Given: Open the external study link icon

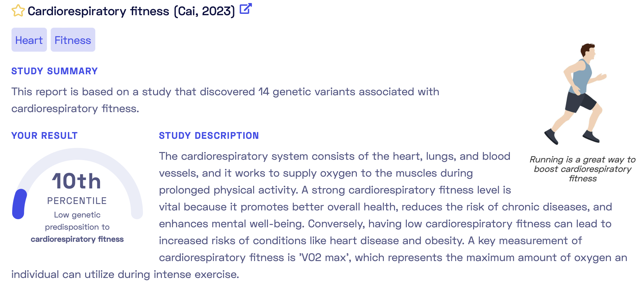Looking at the screenshot, I should click(246, 9).
